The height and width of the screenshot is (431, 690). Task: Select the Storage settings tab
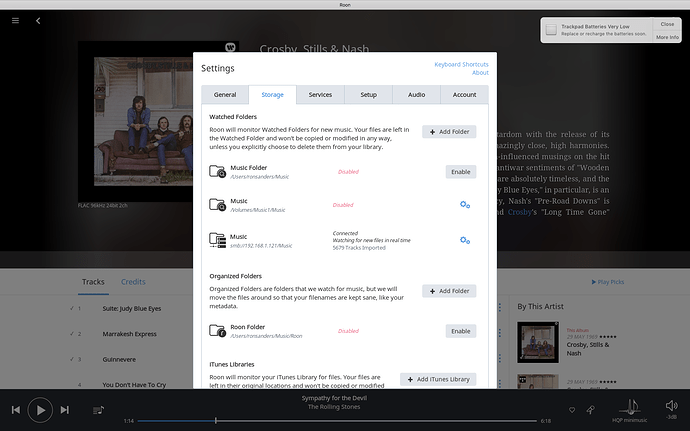(272, 95)
